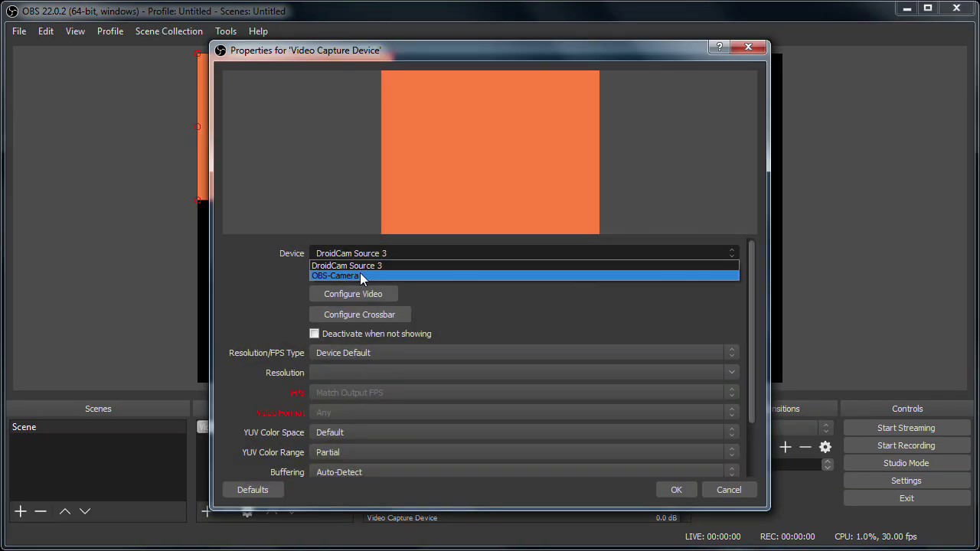The height and width of the screenshot is (551, 980).
Task: Click 'CPU: 1.0%, 30.00 fps' status text
Action: tap(876, 536)
